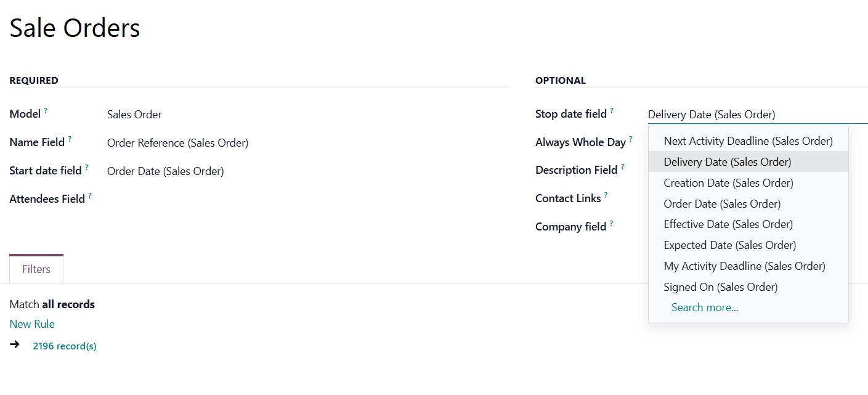Image resolution: width=868 pixels, height=395 pixels.
Task: Click the Always Whole Day help icon
Action: point(631,139)
